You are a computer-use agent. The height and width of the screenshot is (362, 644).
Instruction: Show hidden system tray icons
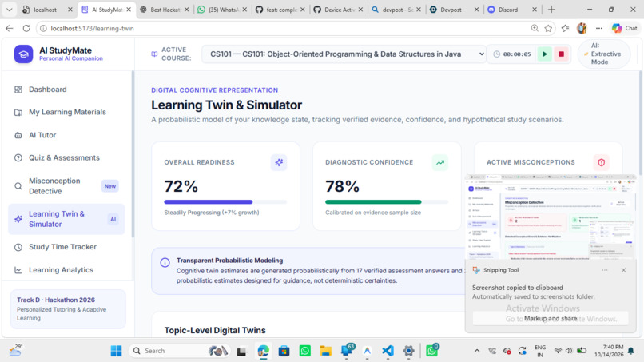477,351
